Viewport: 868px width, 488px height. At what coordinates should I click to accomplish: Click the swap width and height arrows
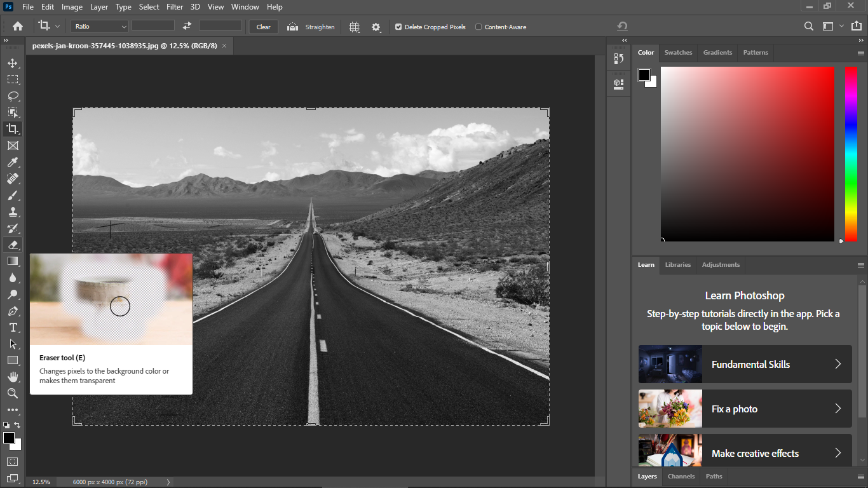[187, 26]
